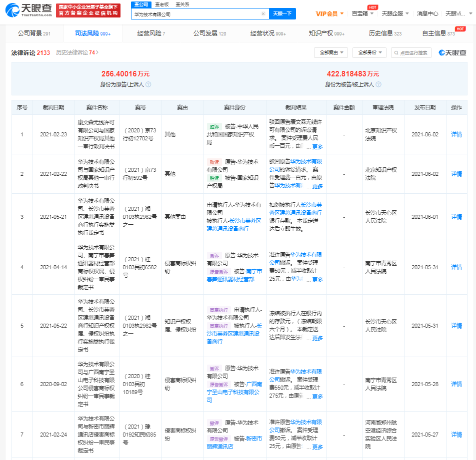This screenshot has width=476, height=460.
Task: Open 详情 for case row 1
Action: point(456,134)
